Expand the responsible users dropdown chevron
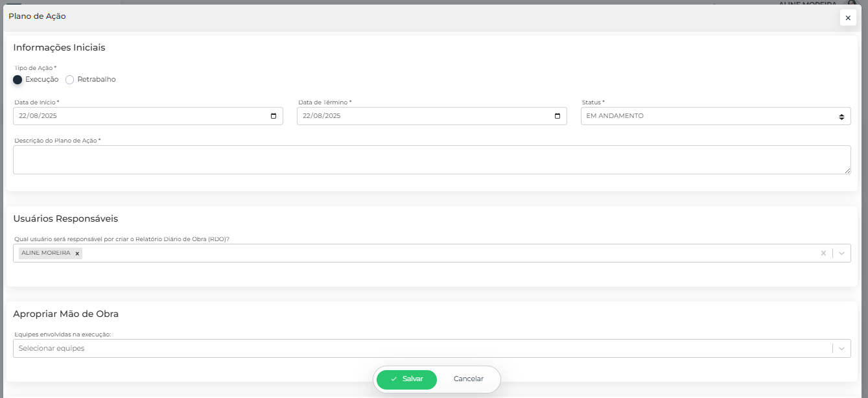 (841, 253)
